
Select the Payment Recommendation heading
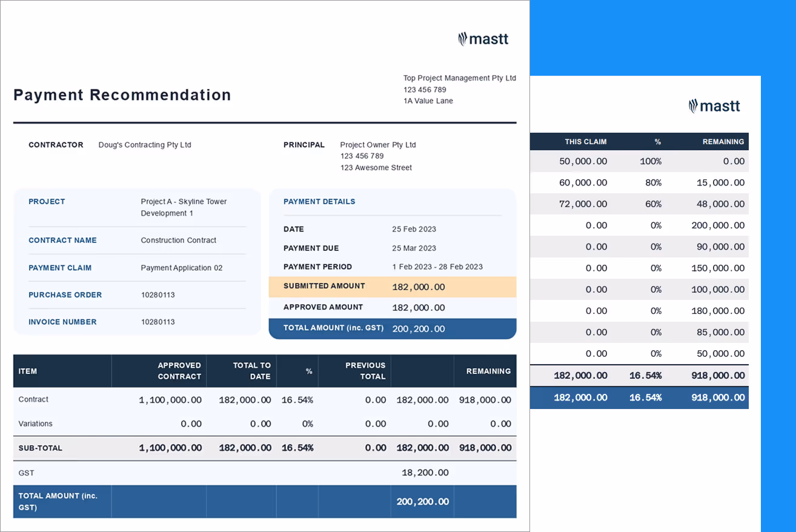[122, 95]
